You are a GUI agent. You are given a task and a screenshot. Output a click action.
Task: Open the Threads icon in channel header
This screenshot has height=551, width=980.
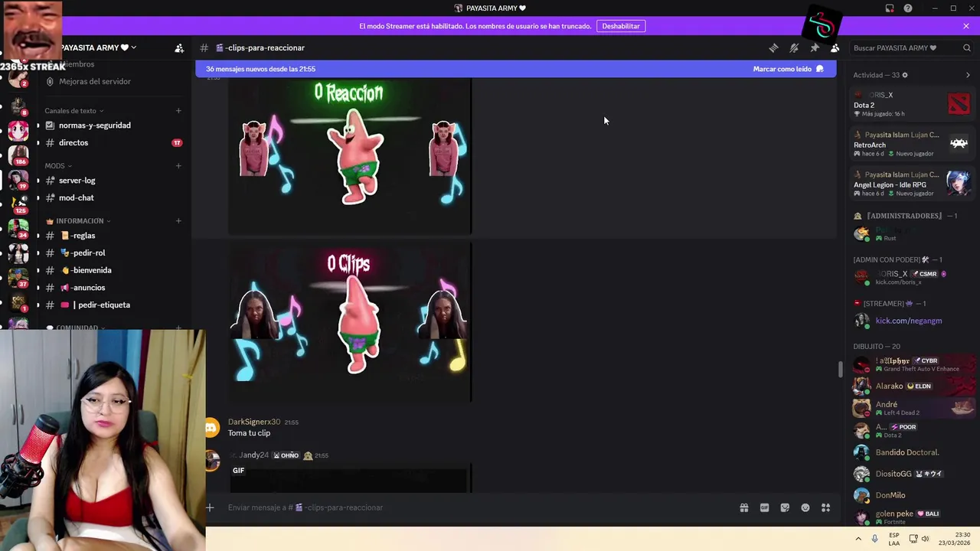[x=773, y=47]
